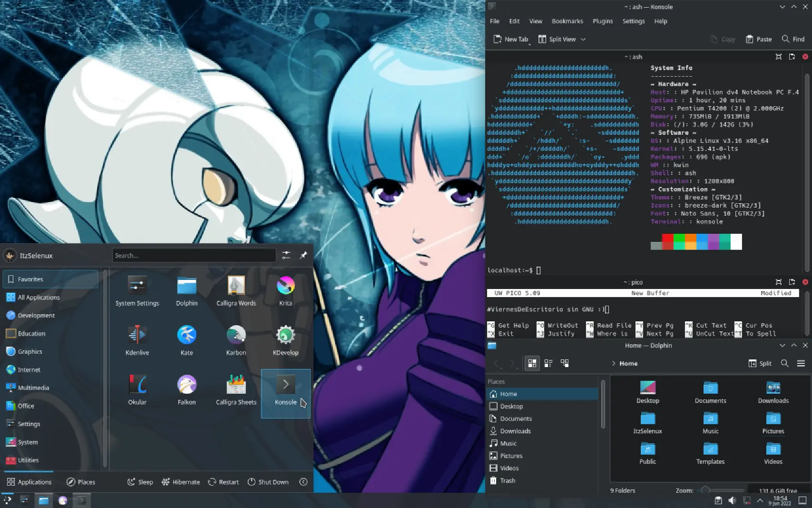The height and width of the screenshot is (508, 812).
Task: Open Dolphin's hamburger menu
Action: coord(801,363)
